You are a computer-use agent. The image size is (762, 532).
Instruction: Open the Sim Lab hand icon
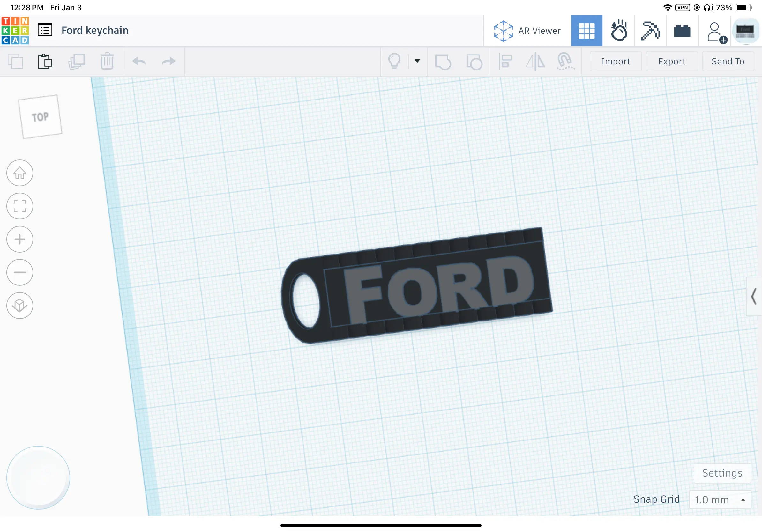(619, 31)
